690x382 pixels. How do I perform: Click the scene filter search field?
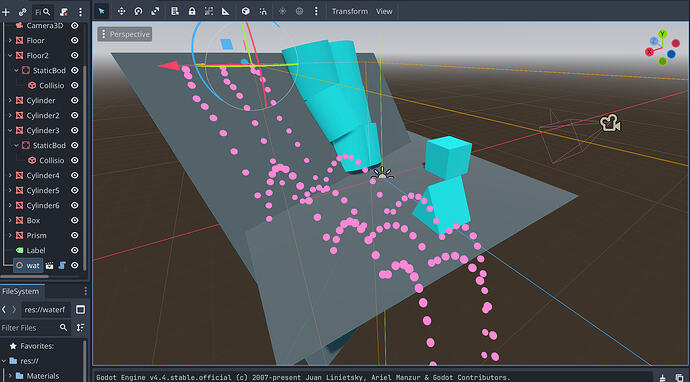pyautogui.click(x=43, y=12)
